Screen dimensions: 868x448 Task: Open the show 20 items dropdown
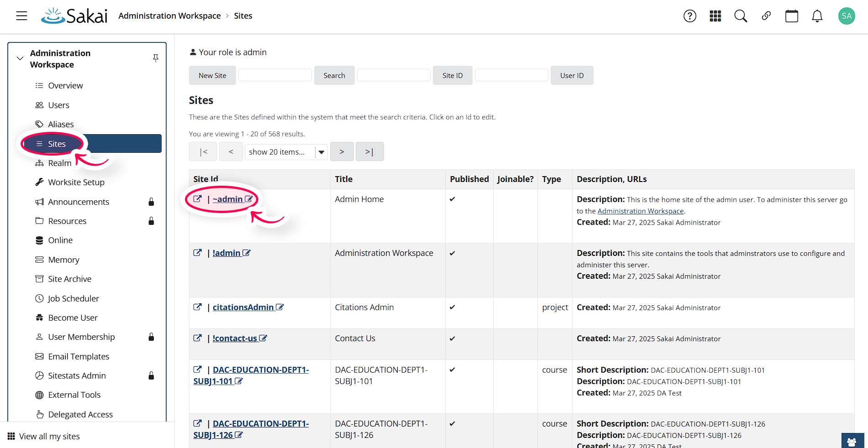click(286, 152)
